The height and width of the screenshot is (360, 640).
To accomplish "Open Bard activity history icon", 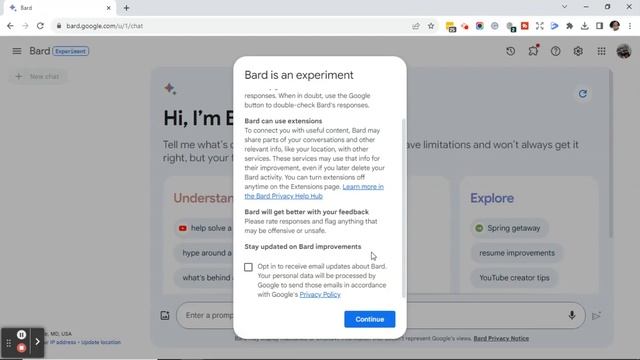I will pos(510,51).
